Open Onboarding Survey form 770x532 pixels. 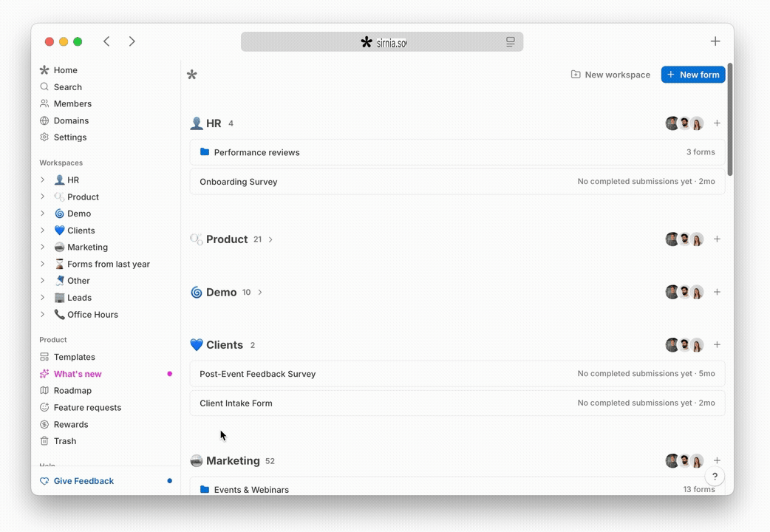(457, 182)
